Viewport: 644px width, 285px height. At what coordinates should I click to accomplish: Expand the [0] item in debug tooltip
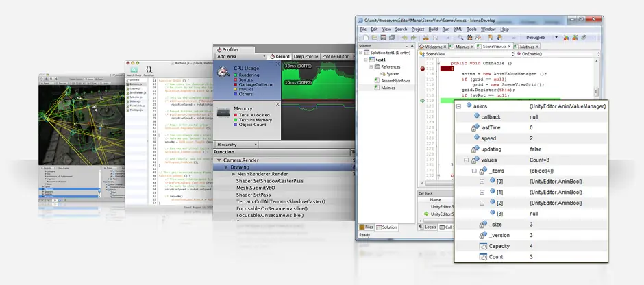(x=482, y=182)
